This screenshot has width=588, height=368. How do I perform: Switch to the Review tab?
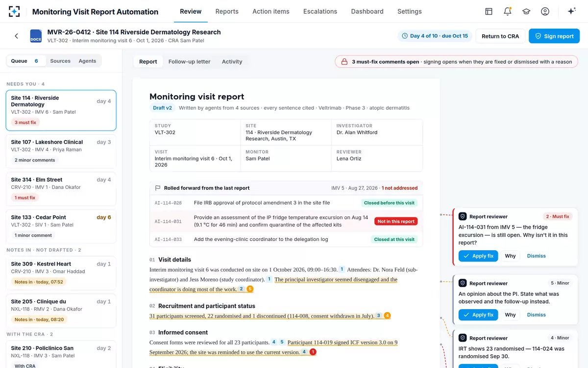(191, 11)
